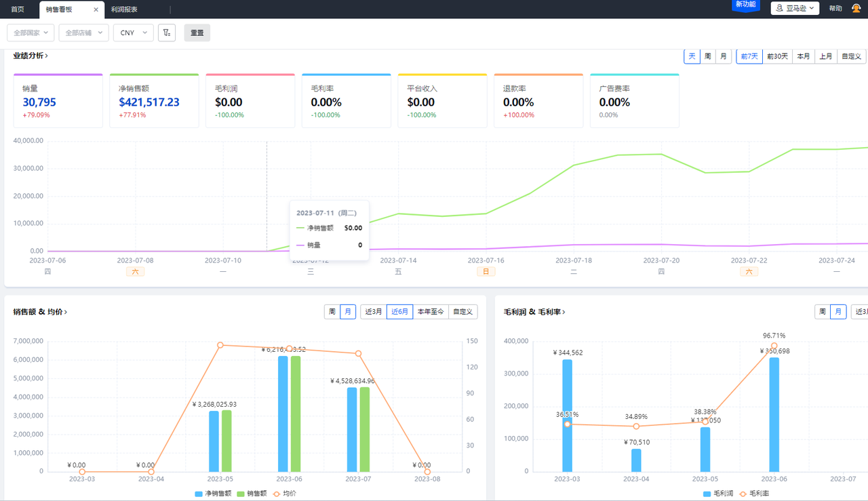Click the $421,517.23 net sales value
Viewport: 868px width, 501px height.
click(x=149, y=102)
